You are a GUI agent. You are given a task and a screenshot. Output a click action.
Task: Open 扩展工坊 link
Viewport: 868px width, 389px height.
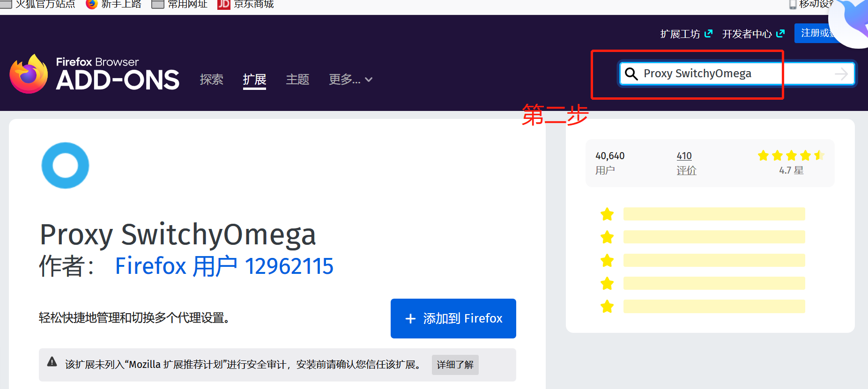[686, 34]
